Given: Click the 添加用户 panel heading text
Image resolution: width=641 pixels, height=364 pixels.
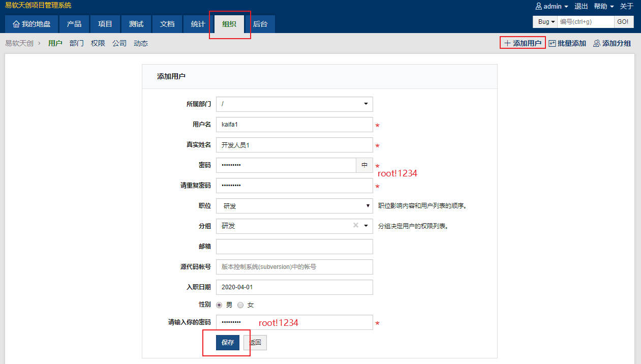Looking at the screenshot, I should click(171, 76).
